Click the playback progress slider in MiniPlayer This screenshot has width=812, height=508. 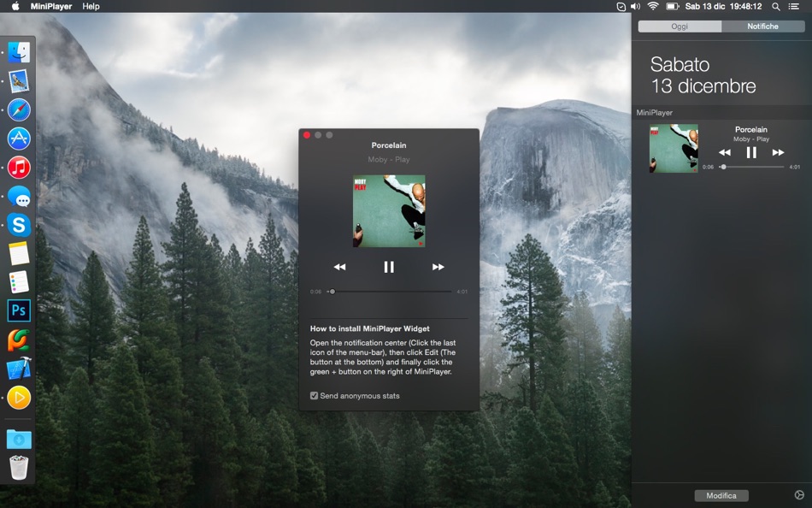(389, 291)
